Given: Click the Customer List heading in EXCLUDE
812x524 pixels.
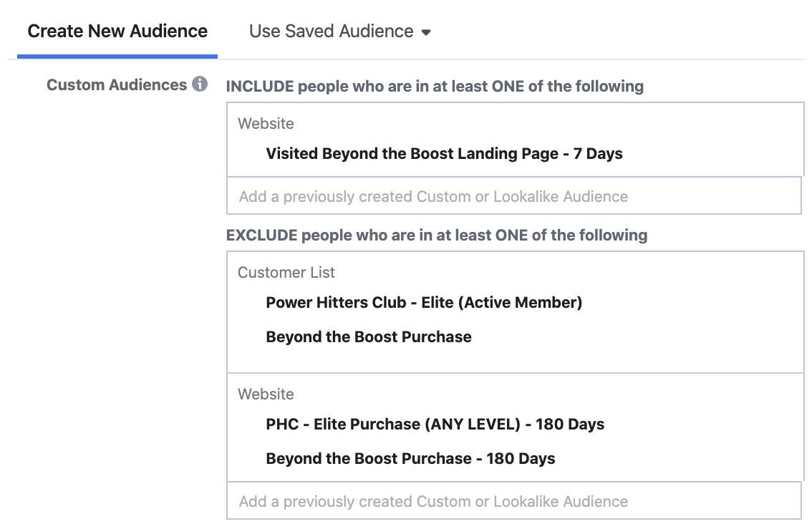Looking at the screenshot, I should click(x=286, y=272).
